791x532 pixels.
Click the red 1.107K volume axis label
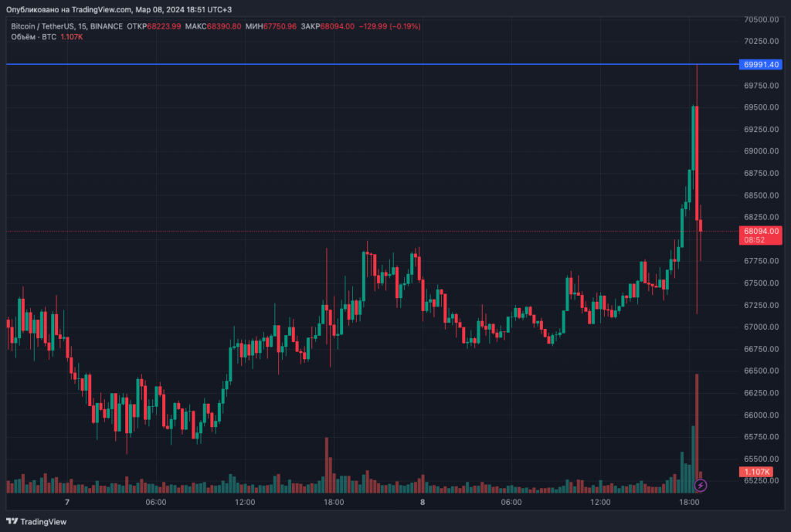click(757, 472)
